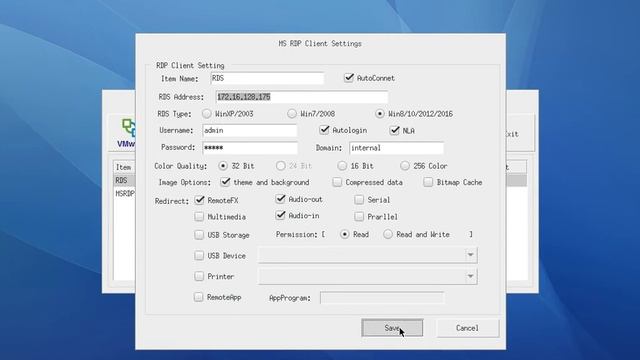Click the Item Name input field

pos(267,78)
